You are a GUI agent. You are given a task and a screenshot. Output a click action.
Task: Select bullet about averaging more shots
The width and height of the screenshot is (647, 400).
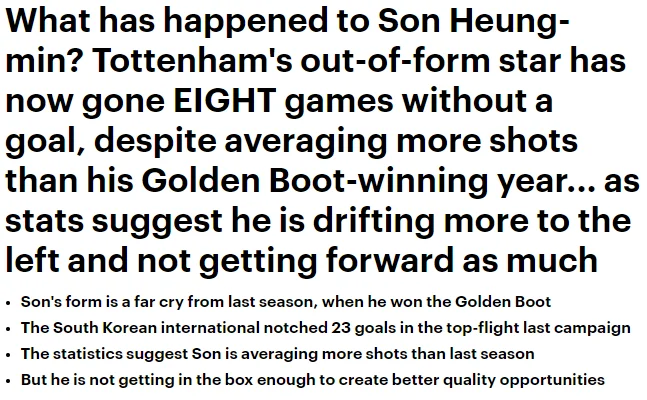coord(278,354)
